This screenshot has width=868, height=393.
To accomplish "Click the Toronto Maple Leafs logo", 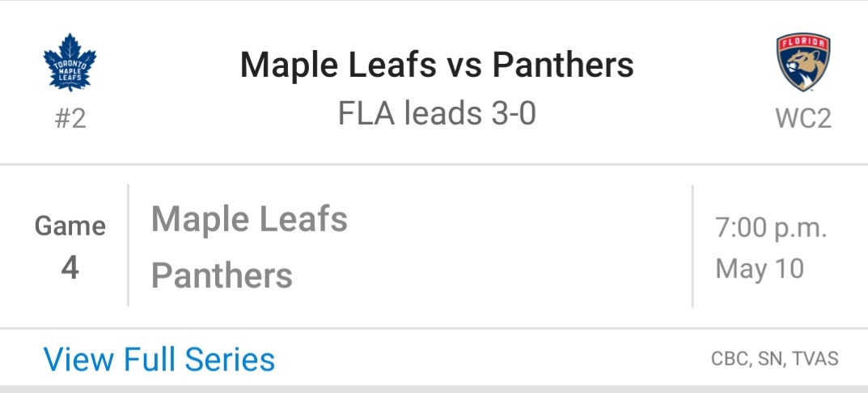I will click(x=70, y=61).
